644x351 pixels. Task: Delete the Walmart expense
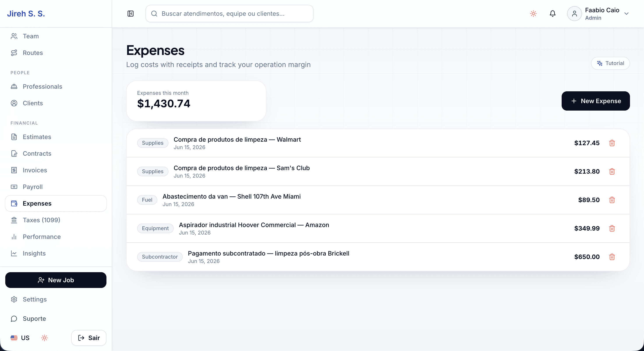(x=612, y=143)
